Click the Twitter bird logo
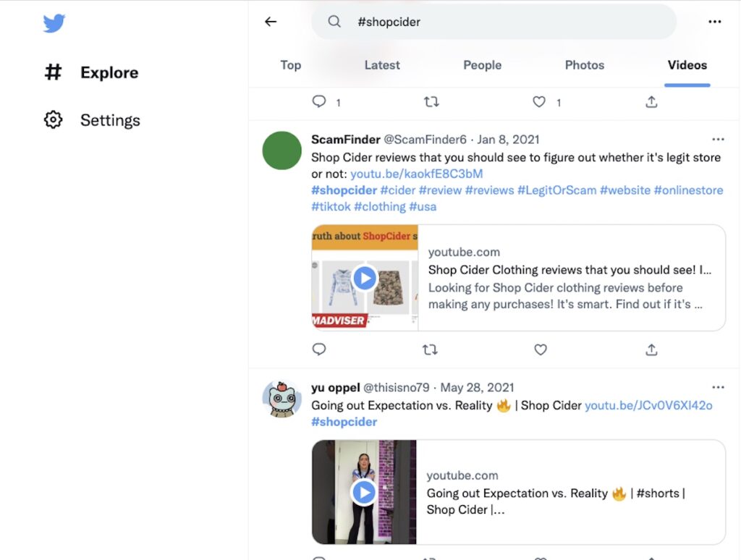This screenshot has width=741, height=560. click(x=54, y=22)
